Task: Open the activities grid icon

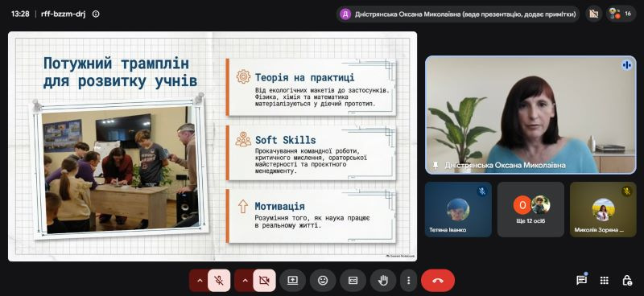Action: [x=605, y=281]
